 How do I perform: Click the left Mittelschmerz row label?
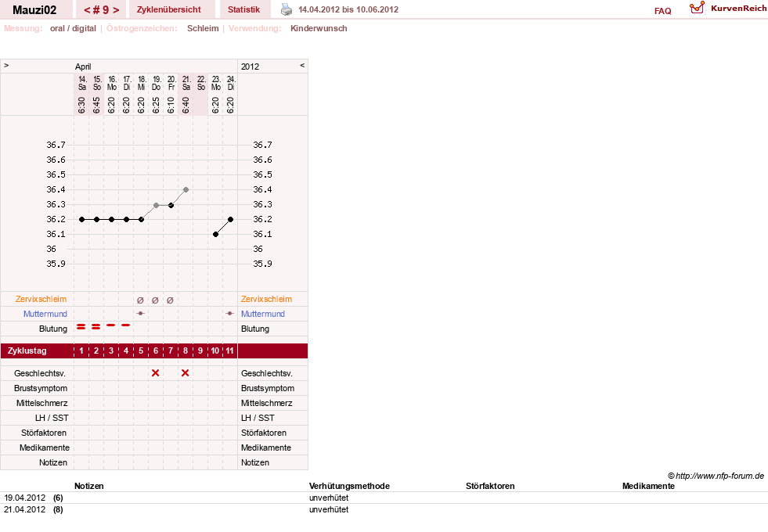42,403
